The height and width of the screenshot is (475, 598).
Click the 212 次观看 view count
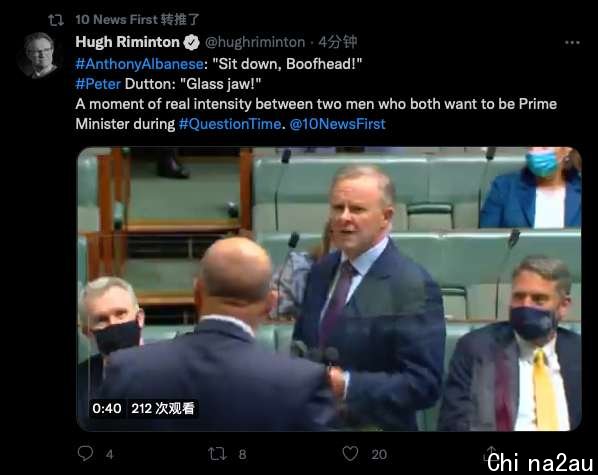[163, 409]
